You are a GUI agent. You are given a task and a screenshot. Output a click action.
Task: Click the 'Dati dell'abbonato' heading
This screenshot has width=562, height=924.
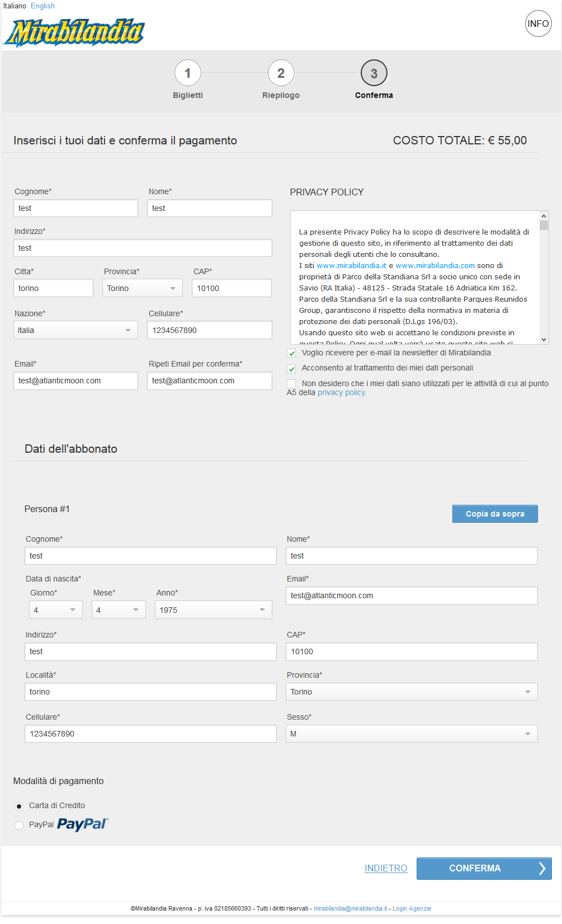pyautogui.click(x=71, y=449)
